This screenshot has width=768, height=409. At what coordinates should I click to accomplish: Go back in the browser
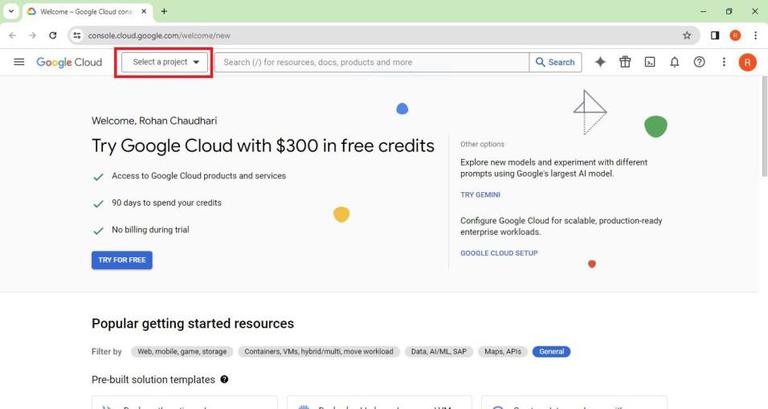click(12, 35)
